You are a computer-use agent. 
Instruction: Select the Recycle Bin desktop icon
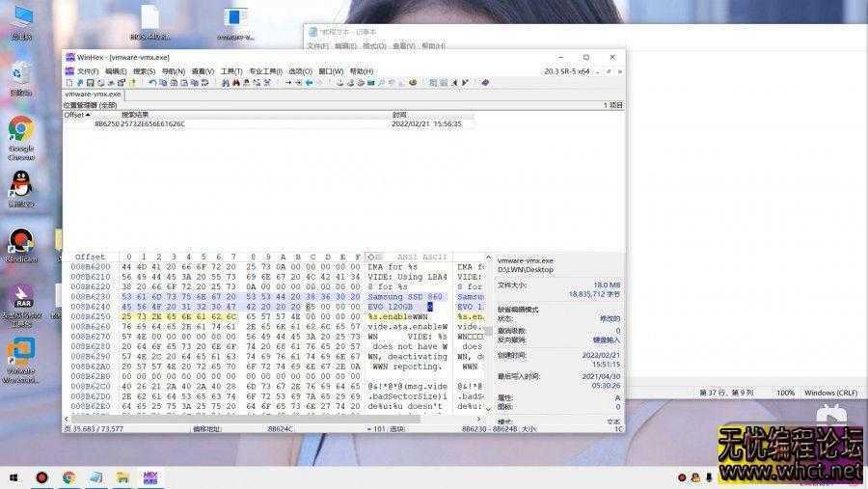point(20,77)
